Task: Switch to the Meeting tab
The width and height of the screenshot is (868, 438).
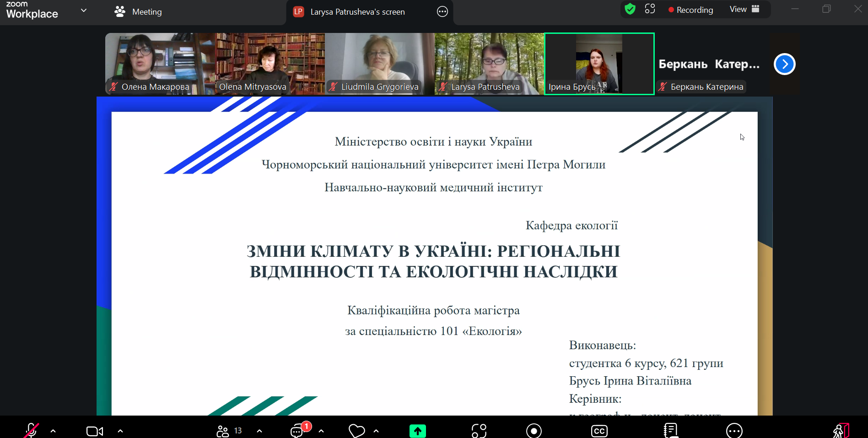Action: 138,12
